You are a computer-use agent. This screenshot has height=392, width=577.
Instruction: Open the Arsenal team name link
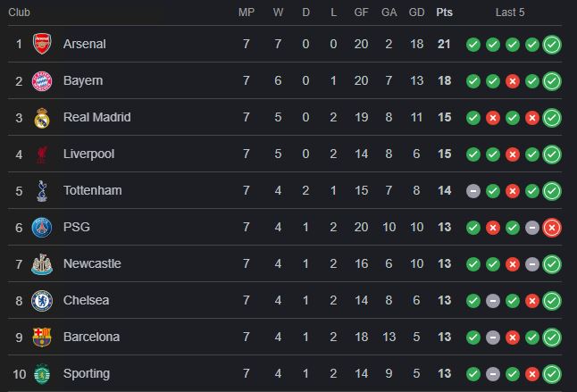pyautogui.click(x=85, y=44)
